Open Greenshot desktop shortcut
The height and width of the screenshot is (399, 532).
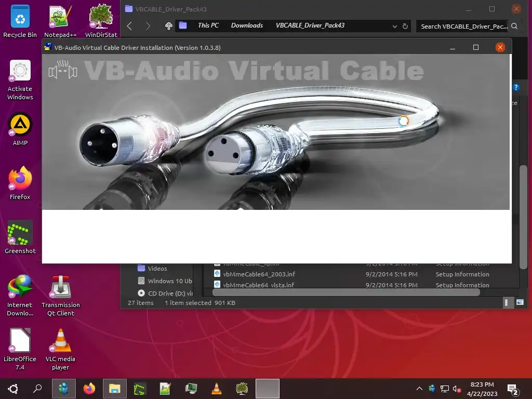coord(20,237)
